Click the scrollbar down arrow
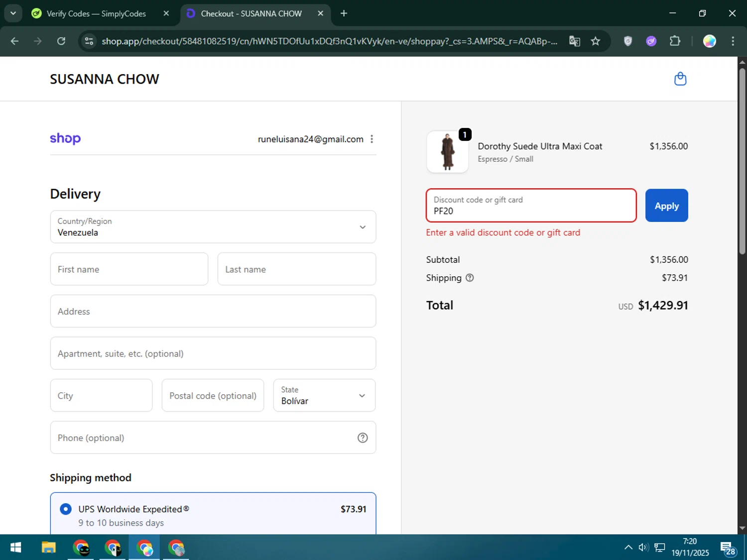This screenshot has width=747, height=560. tap(742, 529)
